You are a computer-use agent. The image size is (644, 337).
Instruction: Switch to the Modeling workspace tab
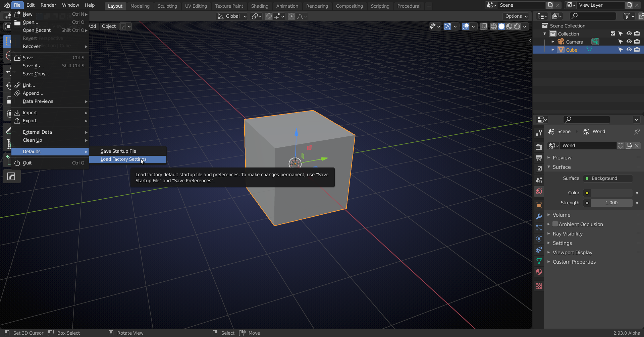tap(140, 6)
